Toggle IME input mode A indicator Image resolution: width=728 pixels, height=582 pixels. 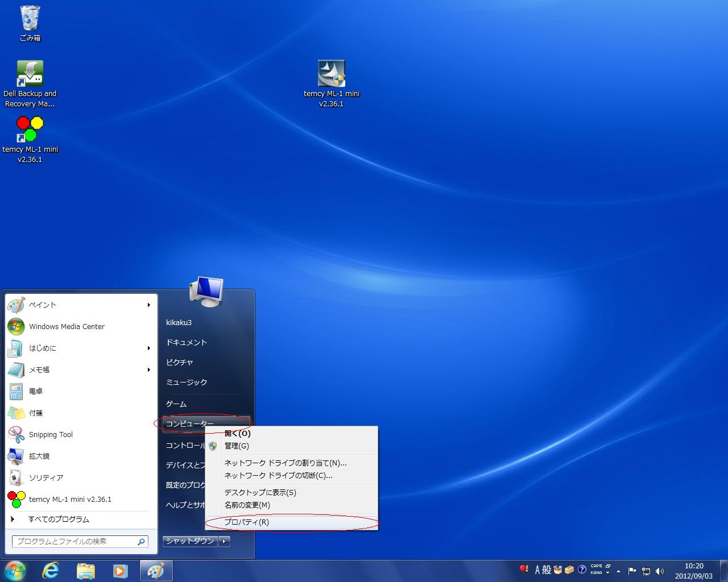click(x=537, y=569)
